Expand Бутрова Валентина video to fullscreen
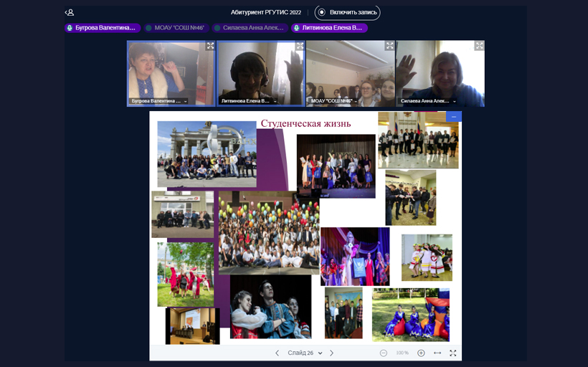The width and height of the screenshot is (588, 367). pyautogui.click(x=210, y=46)
